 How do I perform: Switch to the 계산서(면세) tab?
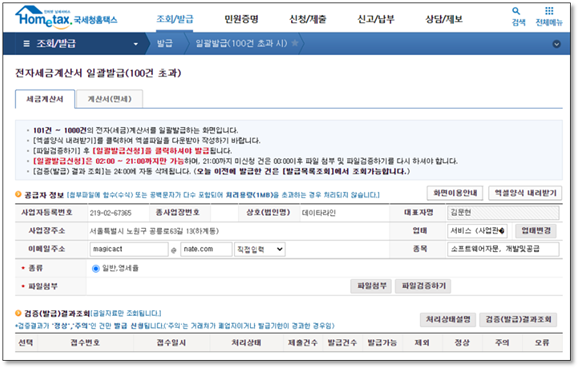click(109, 99)
